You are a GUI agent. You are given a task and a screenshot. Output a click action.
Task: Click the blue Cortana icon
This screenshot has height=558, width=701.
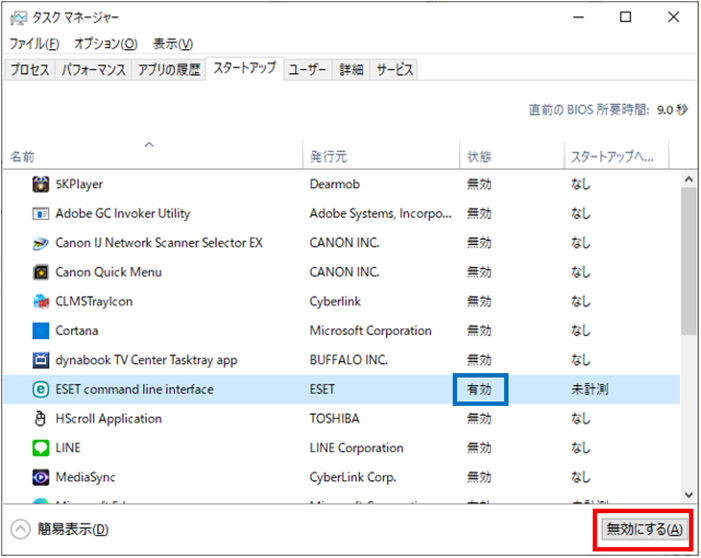41,331
